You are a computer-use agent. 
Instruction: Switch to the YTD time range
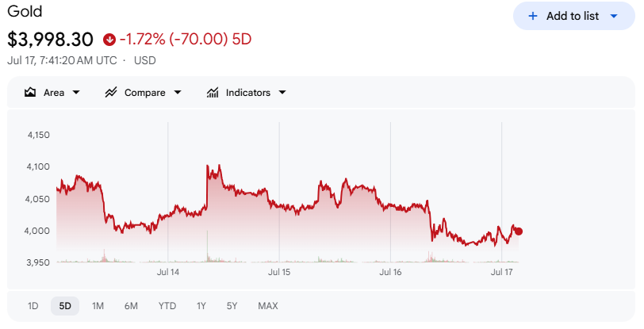[x=167, y=306]
